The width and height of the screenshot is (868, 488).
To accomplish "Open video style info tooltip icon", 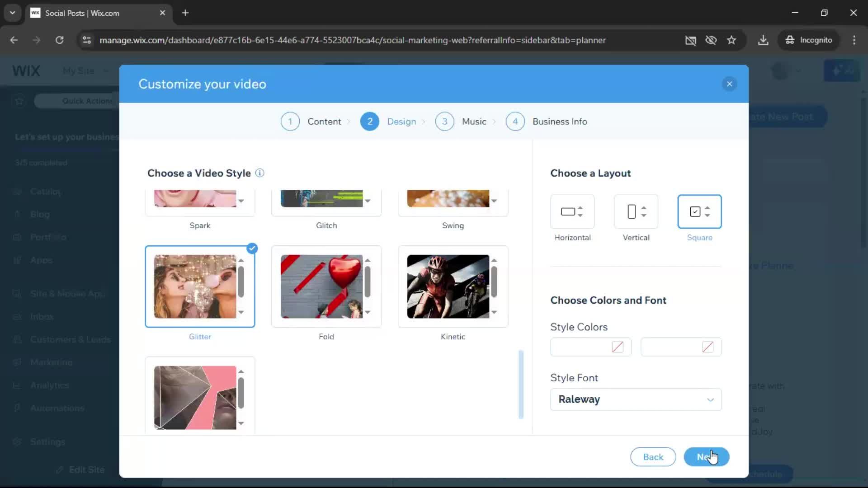I will 259,173.
